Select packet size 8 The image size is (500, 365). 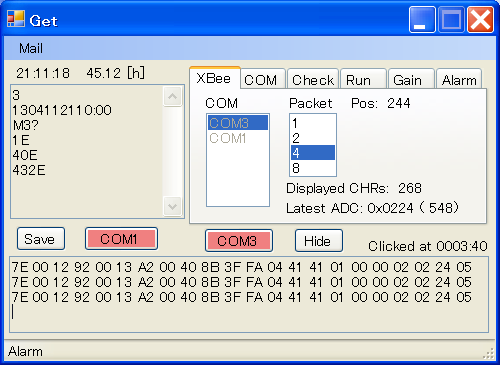(x=313, y=168)
